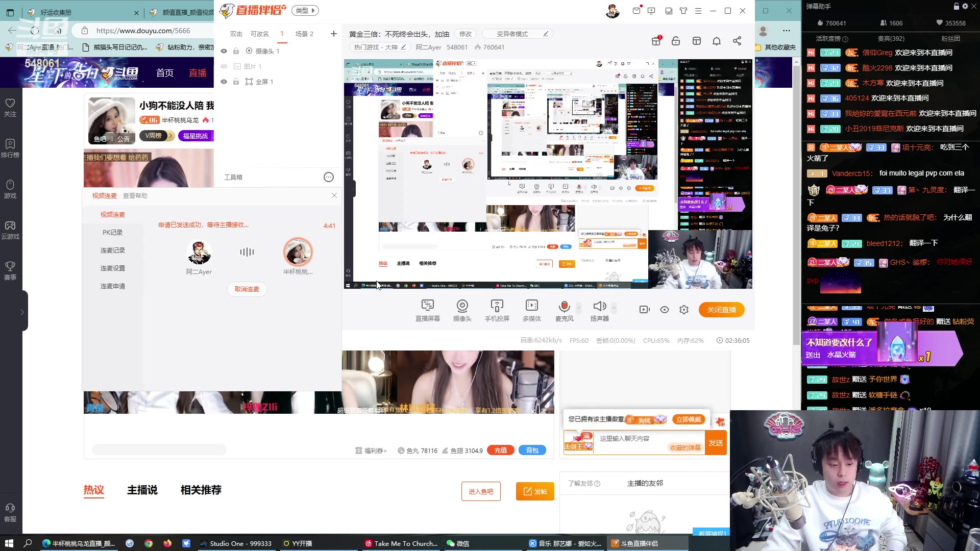Show the hidden 图片 1 source layer

coord(224,66)
